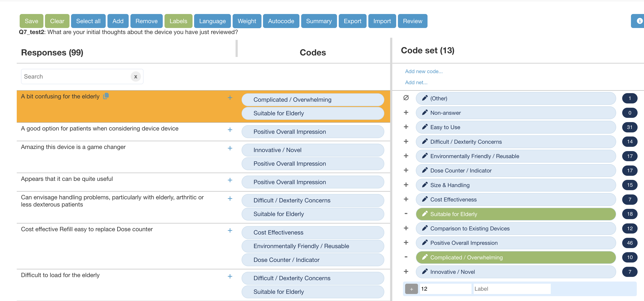
Task: Click plus icon for 'Can envisage handling problems' response
Action: [x=230, y=199]
